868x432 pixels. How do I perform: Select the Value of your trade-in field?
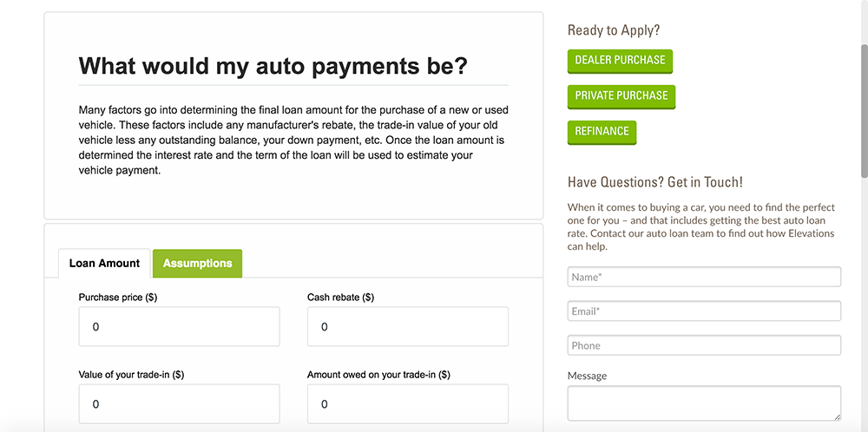[x=179, y=404]
